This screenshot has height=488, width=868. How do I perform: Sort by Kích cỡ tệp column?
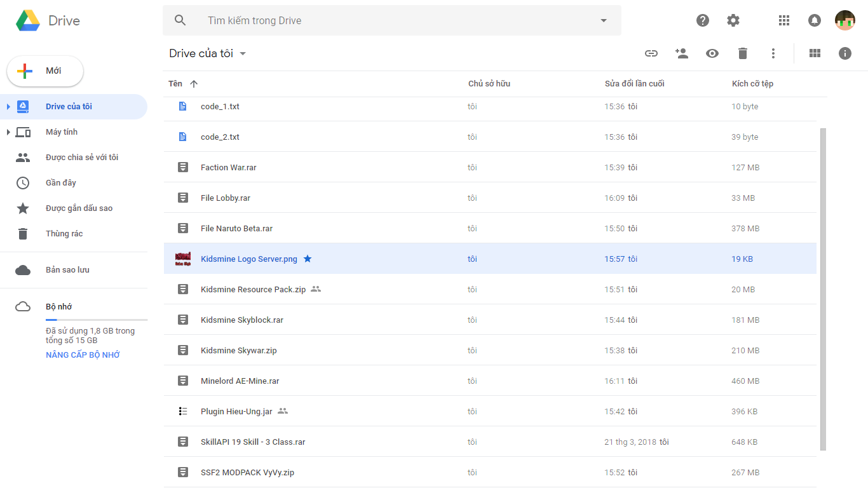tap(752, 84)
